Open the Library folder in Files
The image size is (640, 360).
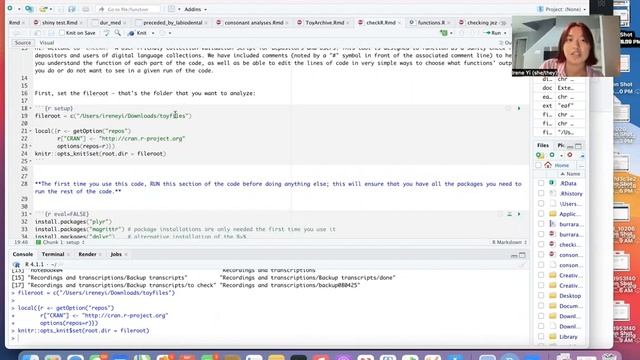coord(568,337)
